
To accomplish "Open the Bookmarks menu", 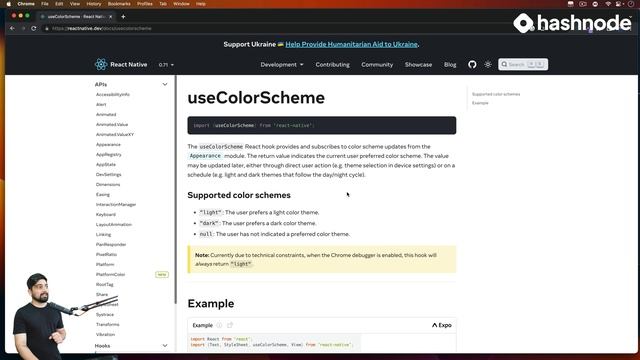I will click(119, 4).
